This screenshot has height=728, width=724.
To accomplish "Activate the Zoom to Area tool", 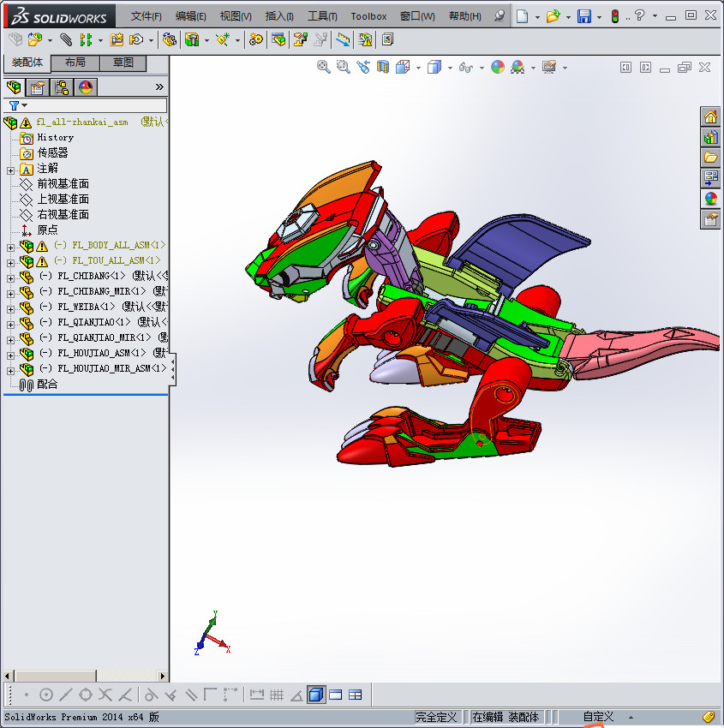I will point(342,68).
